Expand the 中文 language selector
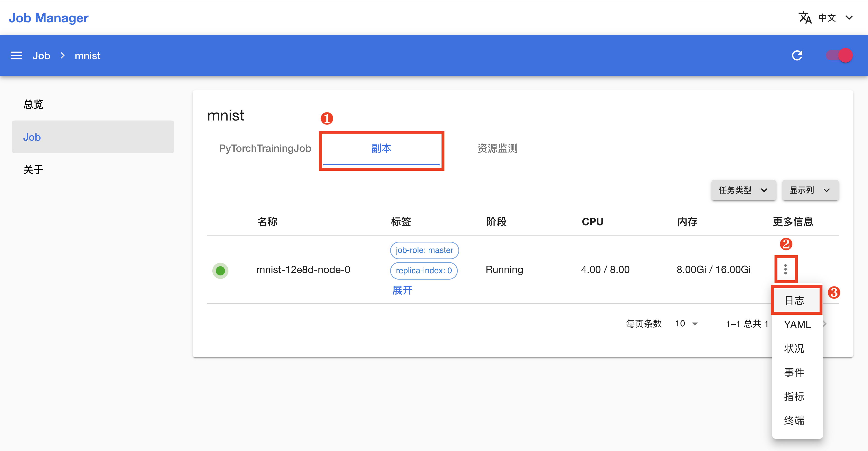This screenshot has width=868, height=451. click(834, 17)
